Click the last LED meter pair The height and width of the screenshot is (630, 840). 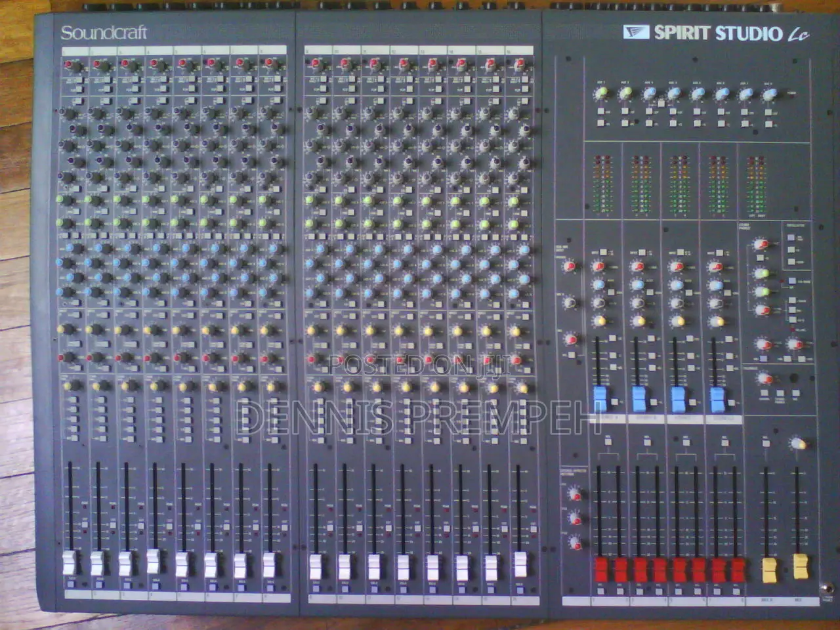coord(756,185)
